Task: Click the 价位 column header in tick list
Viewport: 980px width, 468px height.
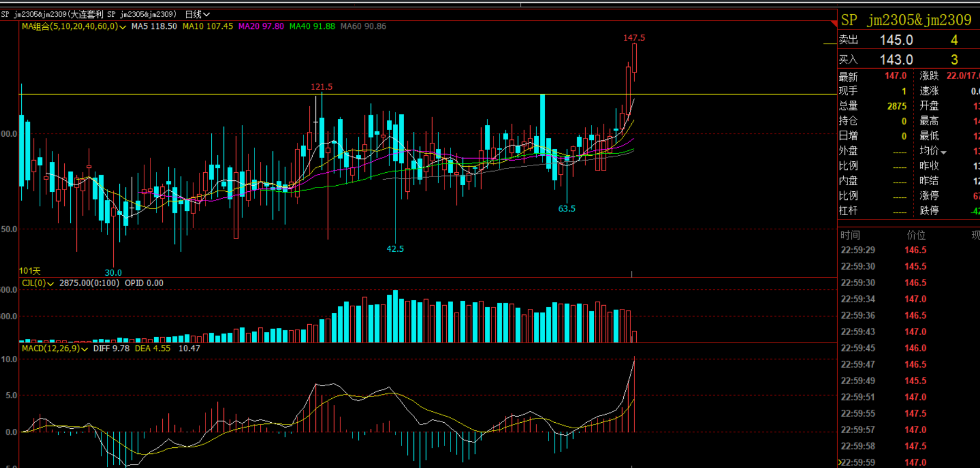Action: 916,235
